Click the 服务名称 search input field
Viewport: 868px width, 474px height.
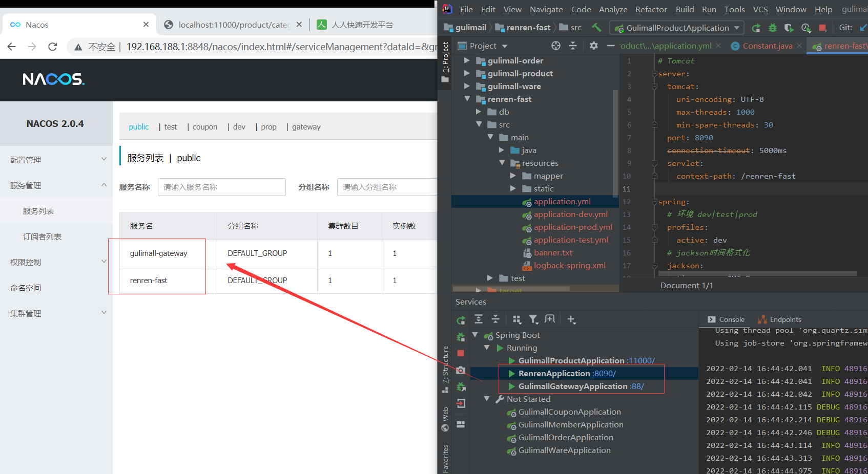click(222, 187)
